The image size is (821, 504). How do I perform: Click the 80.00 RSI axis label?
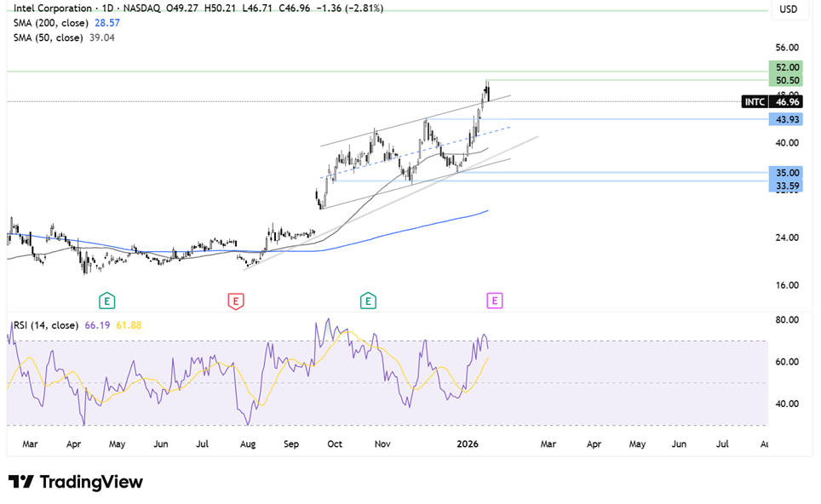[x=787, y=320]
